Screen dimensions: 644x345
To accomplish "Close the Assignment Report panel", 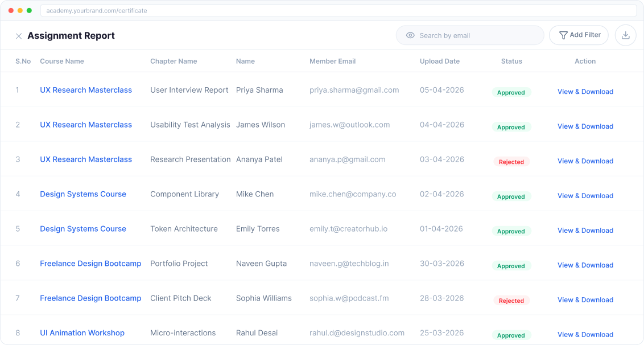I will pos(19,36).
